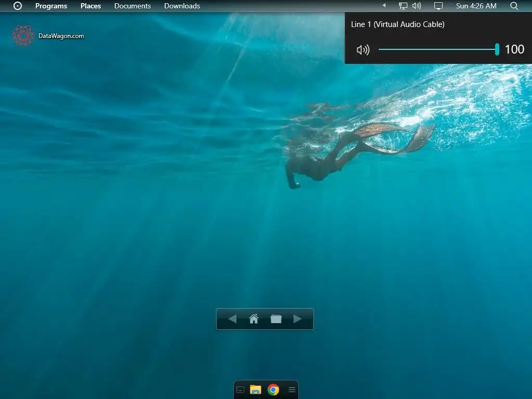Screen dimensions: 532x399
Task: Open the Places menu
Action: [x=90, y=6]
